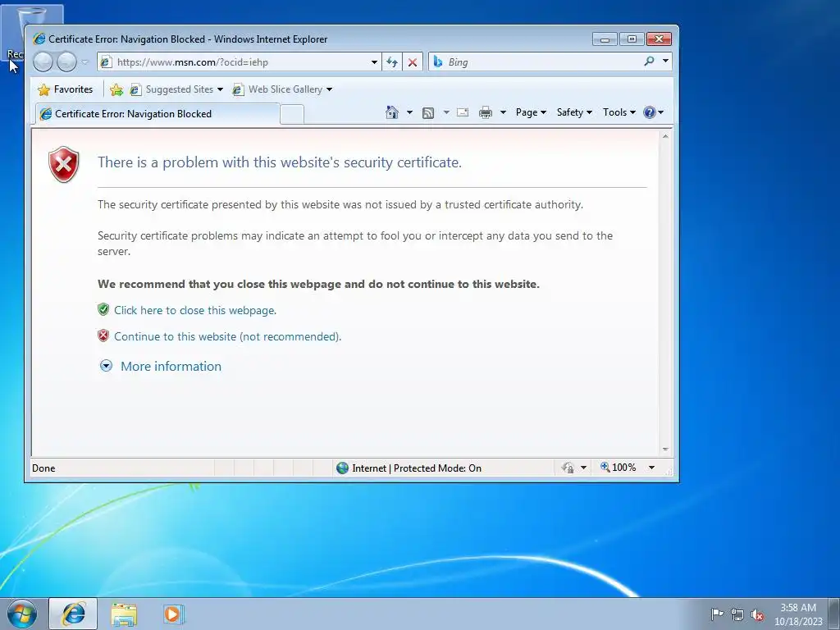Click the privacy report status bar icon
The height and width of the screenshot is (630, 840).
tap(568, 468)
